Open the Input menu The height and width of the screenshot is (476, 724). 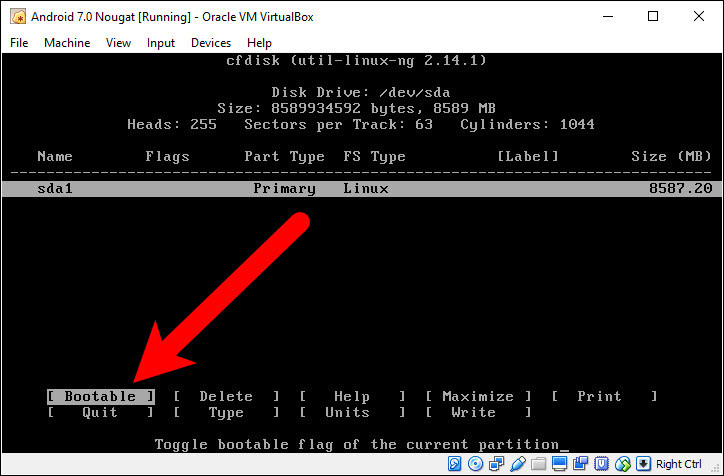[161, 43]
